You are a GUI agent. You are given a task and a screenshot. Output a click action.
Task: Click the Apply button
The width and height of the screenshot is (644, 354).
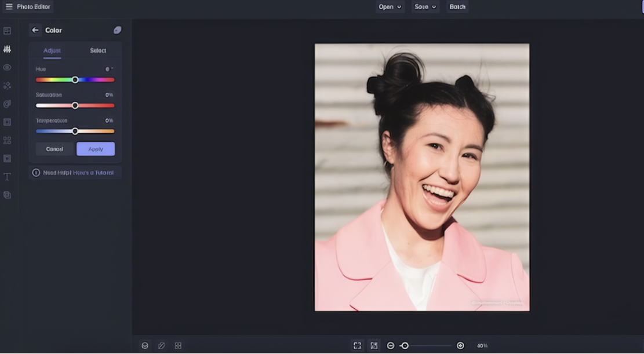pyautogui.click(x=96, y=149)
